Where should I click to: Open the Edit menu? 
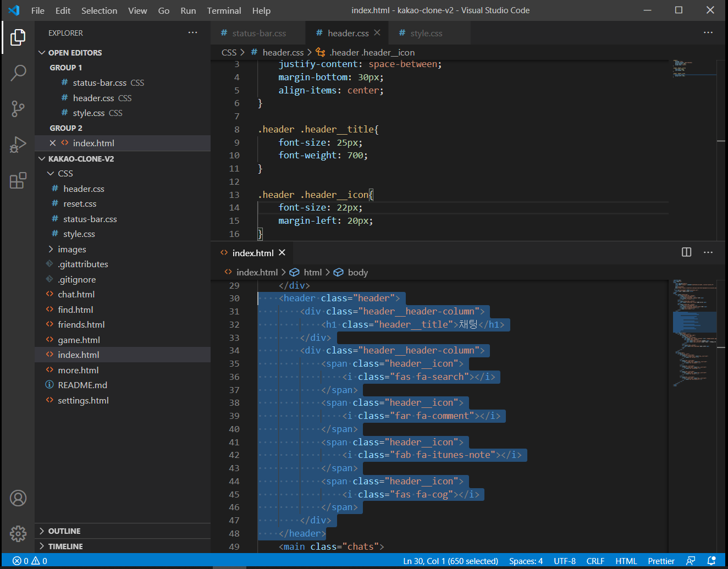point(63,10)
